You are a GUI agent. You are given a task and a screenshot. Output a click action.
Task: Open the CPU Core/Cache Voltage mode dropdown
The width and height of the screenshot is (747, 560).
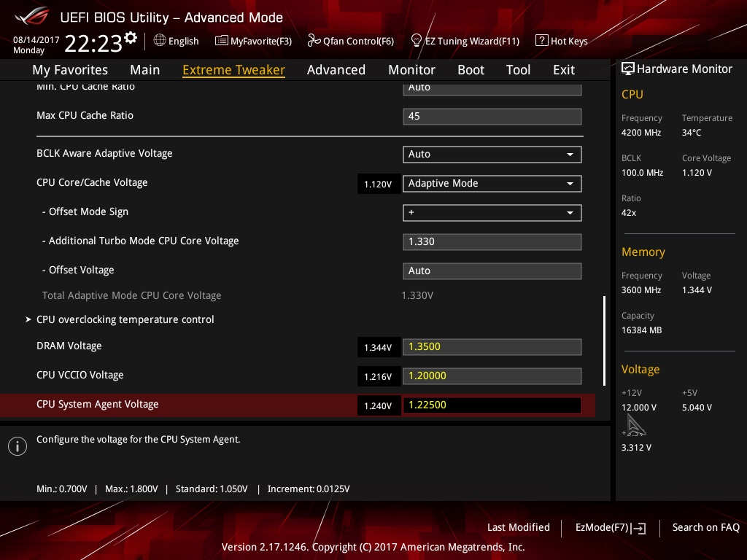[492, 183]
